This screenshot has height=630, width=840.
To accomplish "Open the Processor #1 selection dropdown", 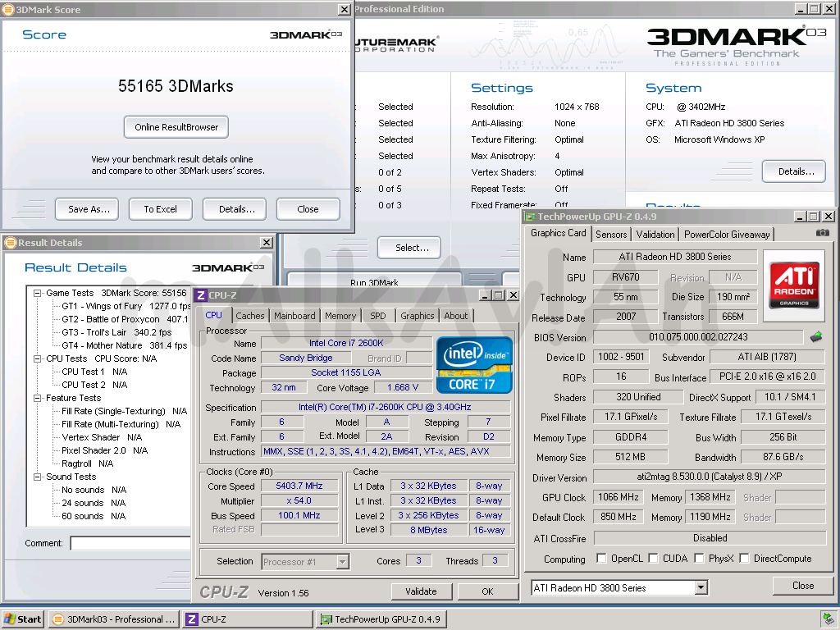I will tap(342, 561).
